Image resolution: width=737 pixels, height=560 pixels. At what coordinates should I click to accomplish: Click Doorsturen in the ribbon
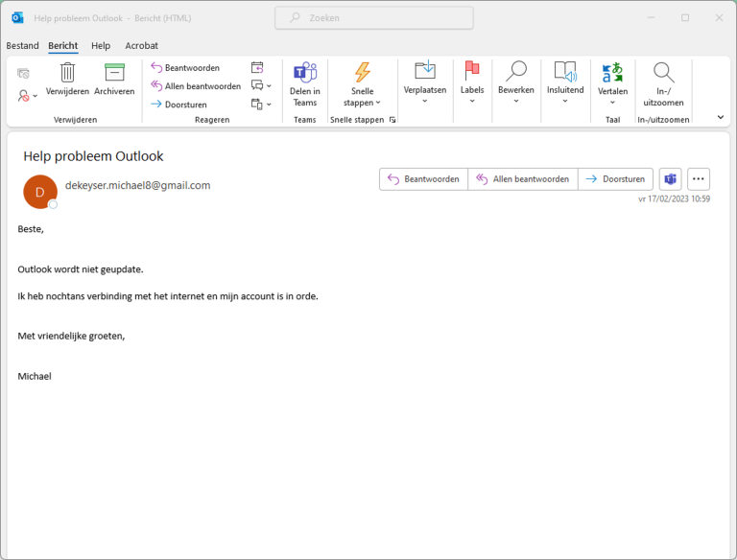[x=178, y=105]
